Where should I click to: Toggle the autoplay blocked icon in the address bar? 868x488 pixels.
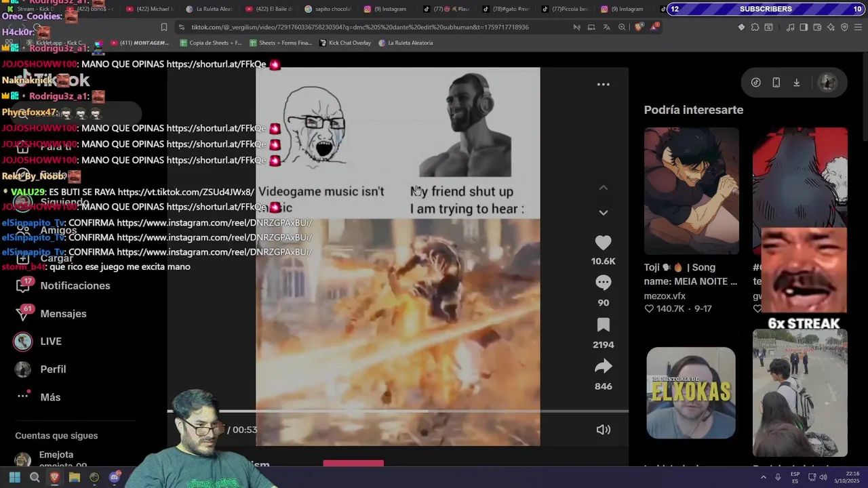(x=576, y=27)
